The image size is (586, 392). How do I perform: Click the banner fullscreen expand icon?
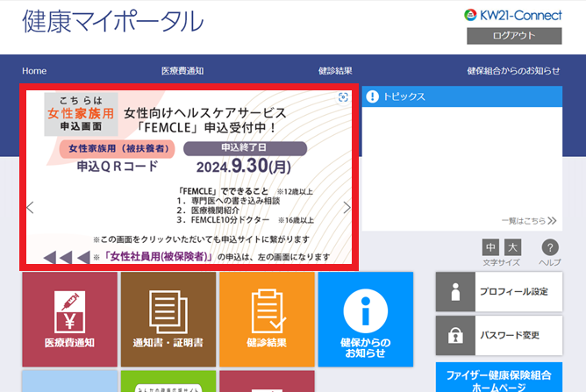(x=343, y=97)
